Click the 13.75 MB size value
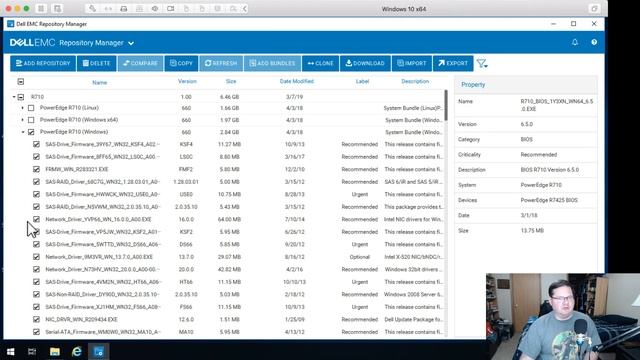The image size is (640, 360). click(532, 231)
